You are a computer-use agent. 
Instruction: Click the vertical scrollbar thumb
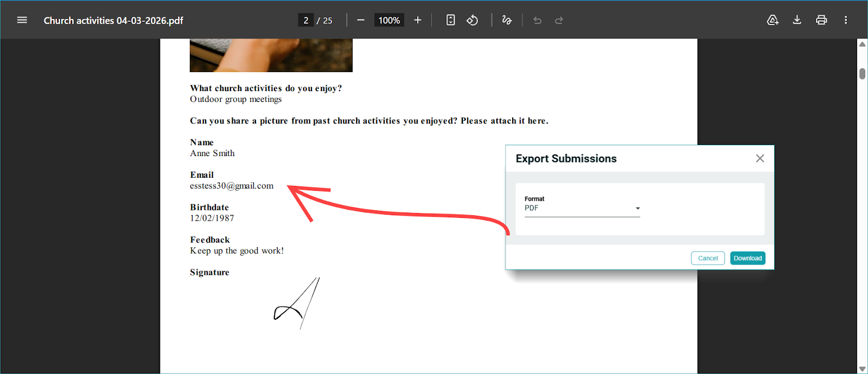[862, 74]
